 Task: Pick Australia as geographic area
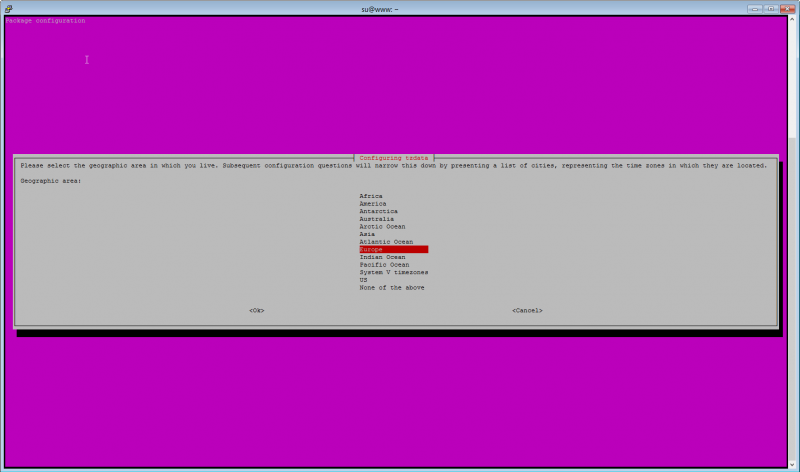point(376,219)
